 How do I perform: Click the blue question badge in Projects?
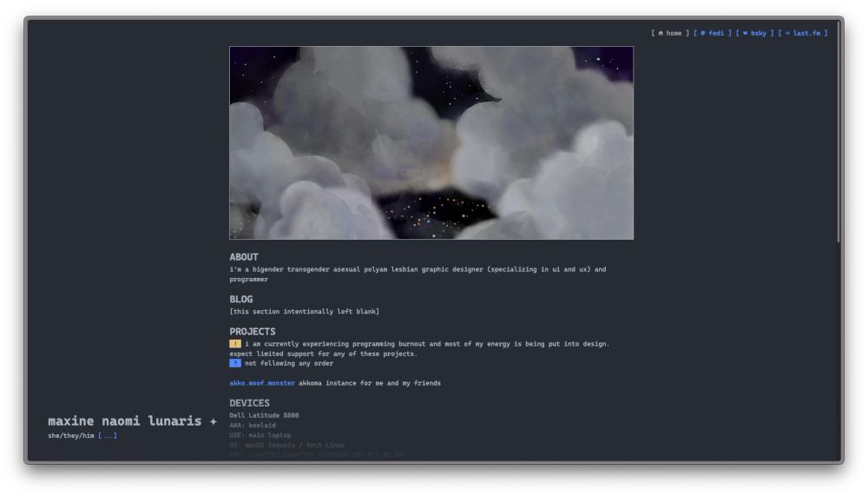point(235,363)
